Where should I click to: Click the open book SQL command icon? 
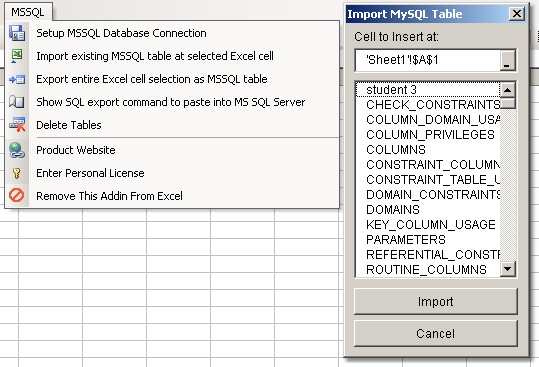pos(17,102)
